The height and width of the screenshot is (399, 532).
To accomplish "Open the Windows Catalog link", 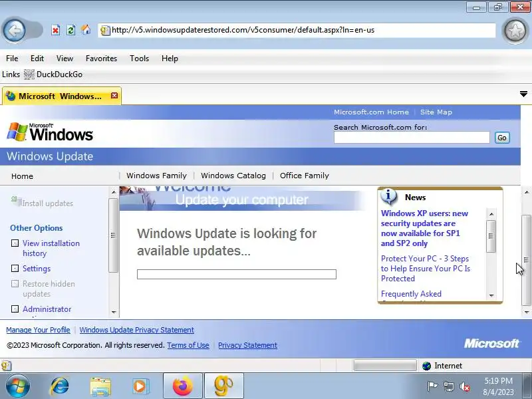I will (233, 176).
